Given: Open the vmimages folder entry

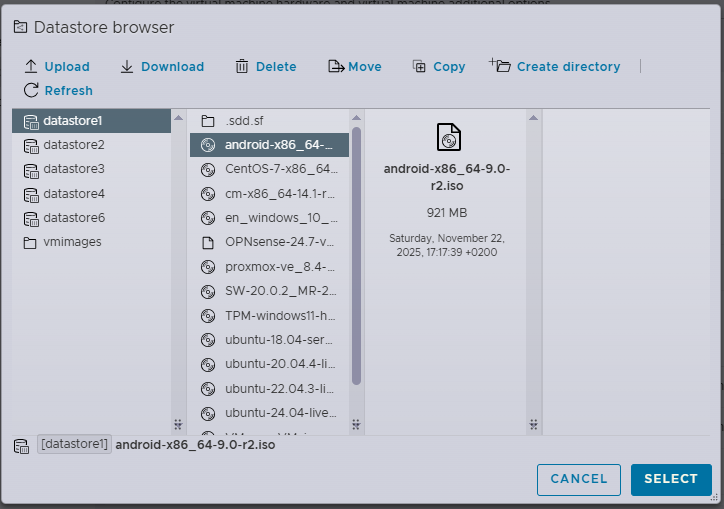Looking at the screenshot, I should click(91, 242).
